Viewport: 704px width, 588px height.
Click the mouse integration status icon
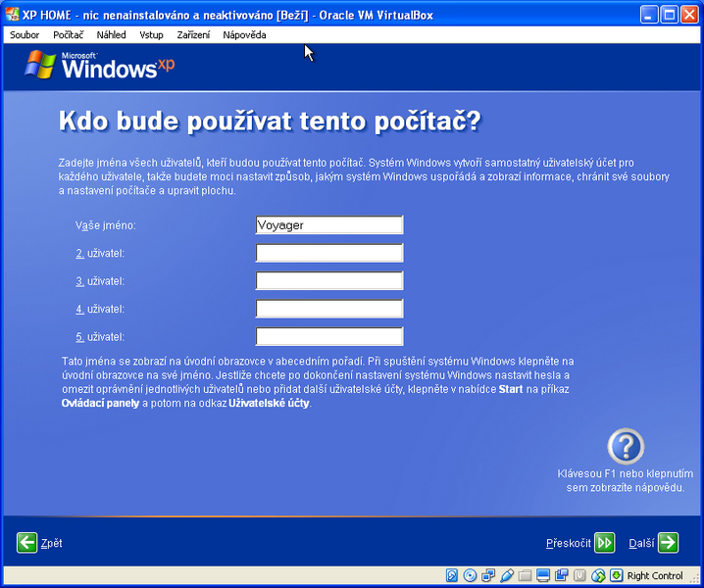[598, 575]
